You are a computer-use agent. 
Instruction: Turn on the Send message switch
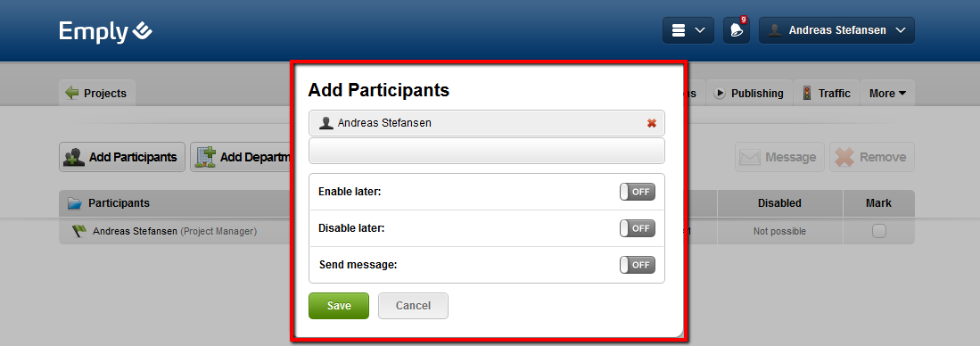tap(638, 265)
